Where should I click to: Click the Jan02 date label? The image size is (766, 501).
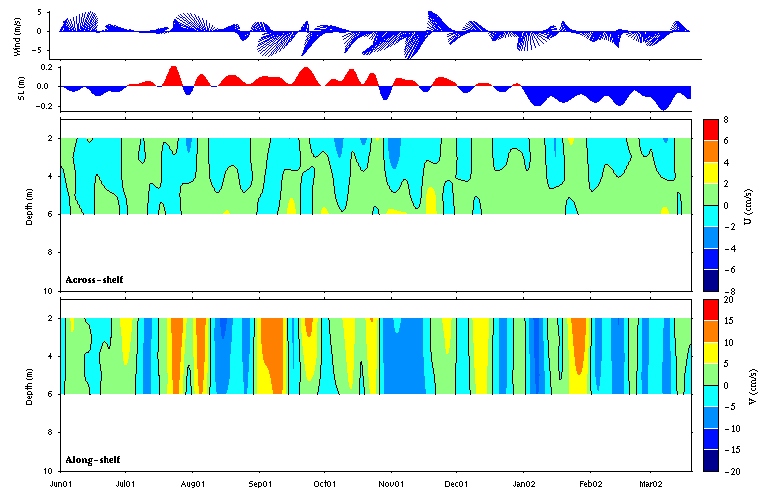click(x=524, y=484)
